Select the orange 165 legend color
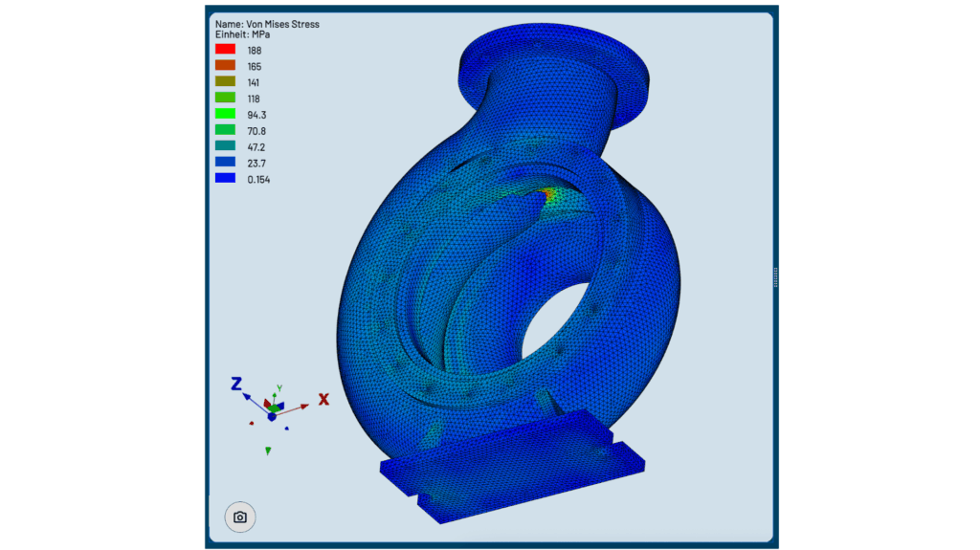This screenshot has width=980, height=550. pyautogui.click(x=225, y=66)
